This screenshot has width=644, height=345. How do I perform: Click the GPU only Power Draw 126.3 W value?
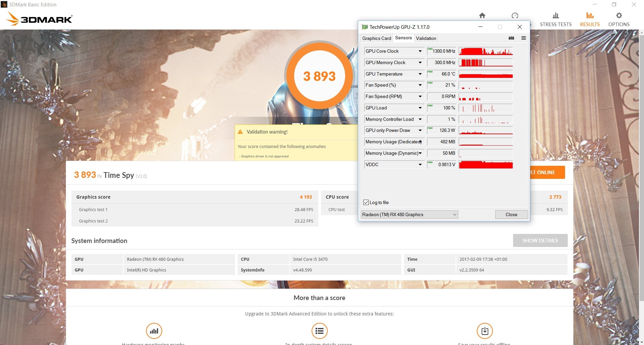point(442,130)
